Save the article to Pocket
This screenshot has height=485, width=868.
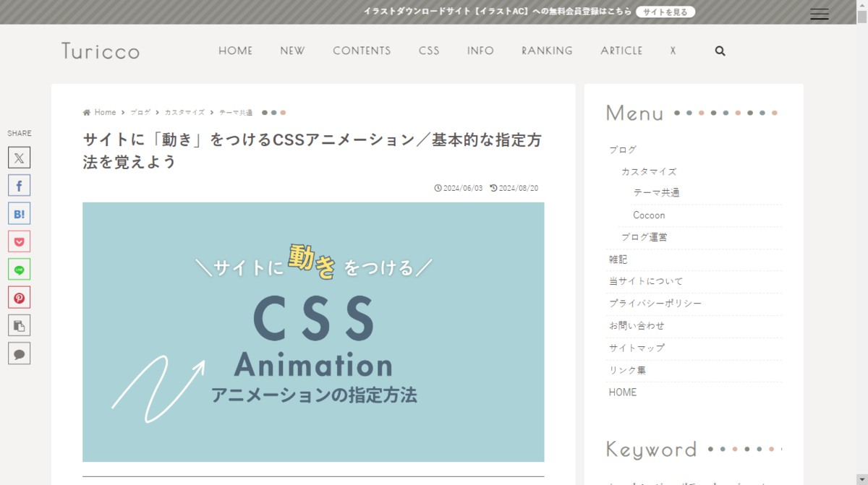[x=19, y=241]
